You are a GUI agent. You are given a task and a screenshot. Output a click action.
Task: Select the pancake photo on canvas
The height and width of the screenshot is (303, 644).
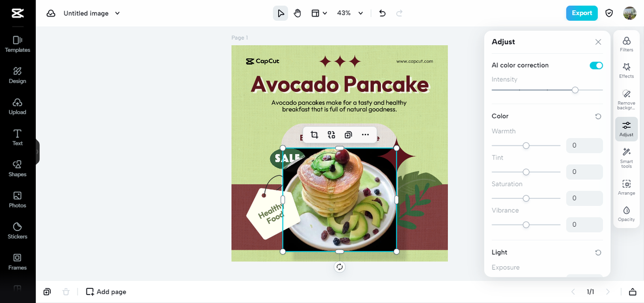pyautogui.click(x=340, y=200)
